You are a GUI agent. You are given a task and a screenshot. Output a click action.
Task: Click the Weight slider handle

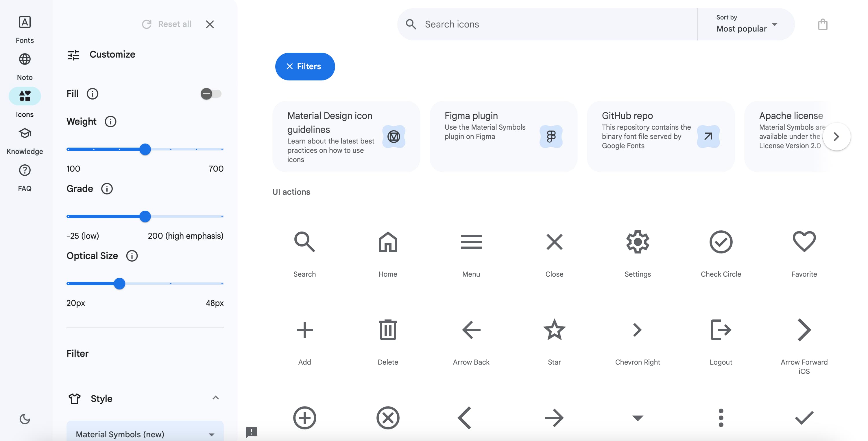pos(145,149)
